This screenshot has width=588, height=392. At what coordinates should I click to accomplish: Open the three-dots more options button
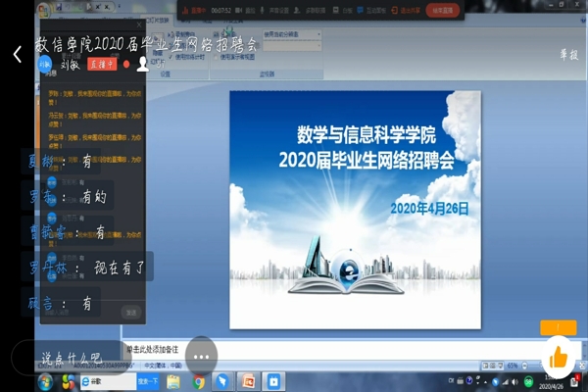point(201,357)
